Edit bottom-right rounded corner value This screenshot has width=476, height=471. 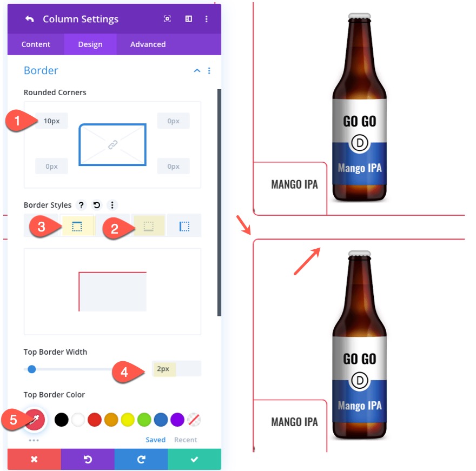[x=173, y=167]
